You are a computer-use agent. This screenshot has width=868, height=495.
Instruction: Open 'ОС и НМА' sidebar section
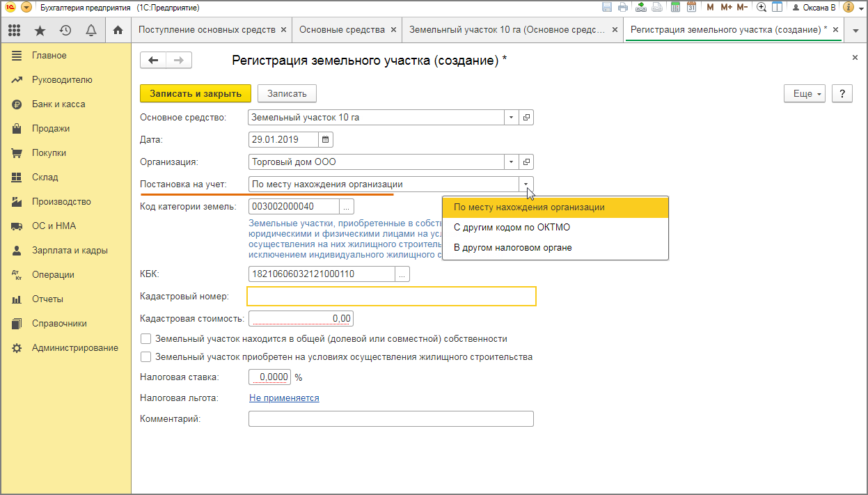54,226
